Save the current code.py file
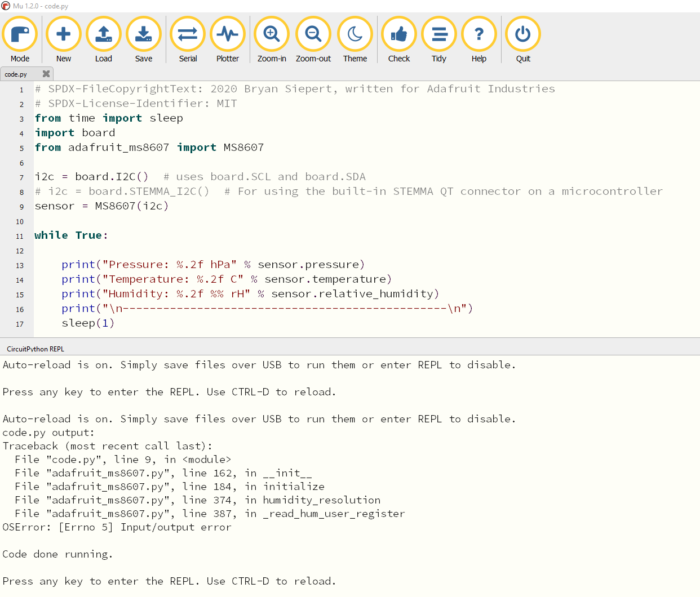 [144, 34]
